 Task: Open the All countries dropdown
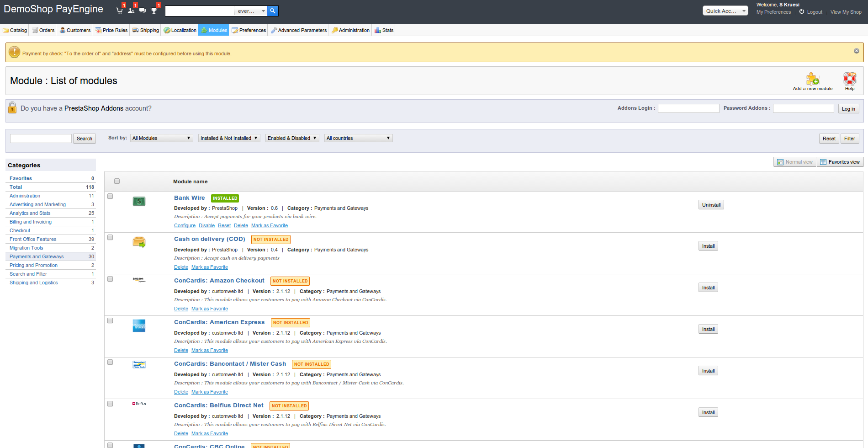[358, 138]
